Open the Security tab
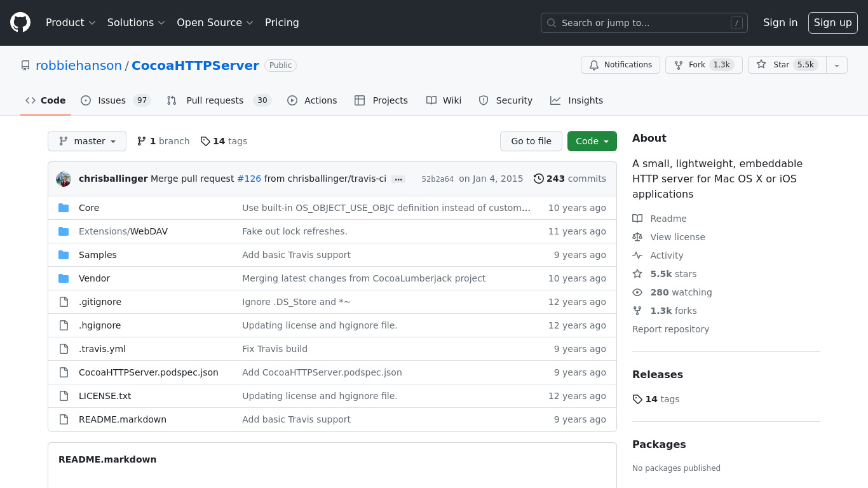This screenshot has height=488, width=868. tap(506, 100)
